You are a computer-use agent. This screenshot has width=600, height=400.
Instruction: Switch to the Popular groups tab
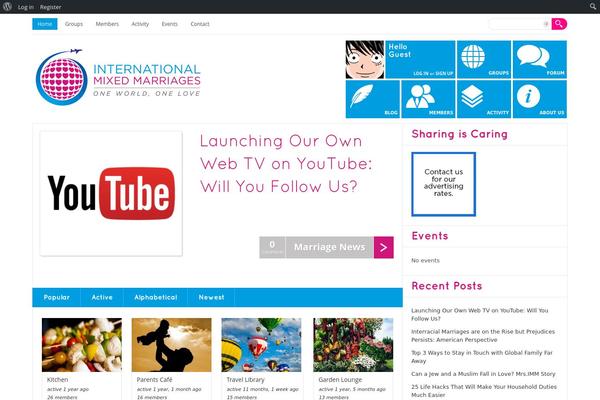coord(57,297)
